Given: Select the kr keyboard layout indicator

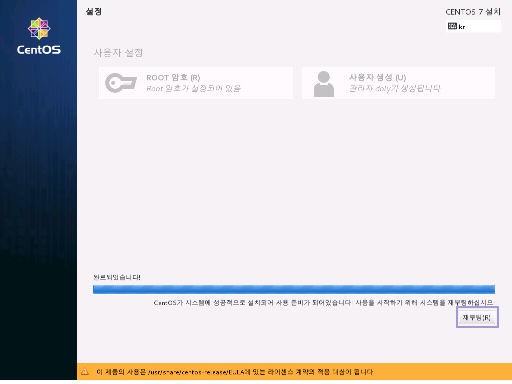Looking at the screenshot, I should coord(473,26).
